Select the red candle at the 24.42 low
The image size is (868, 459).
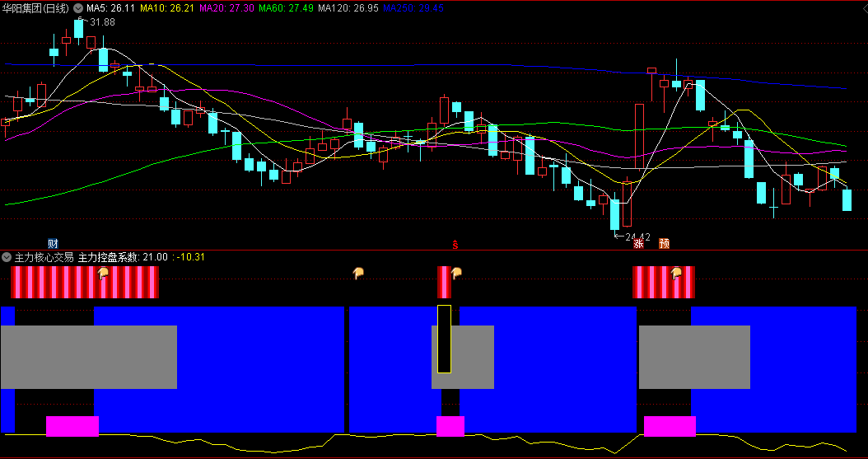point(627,202)
